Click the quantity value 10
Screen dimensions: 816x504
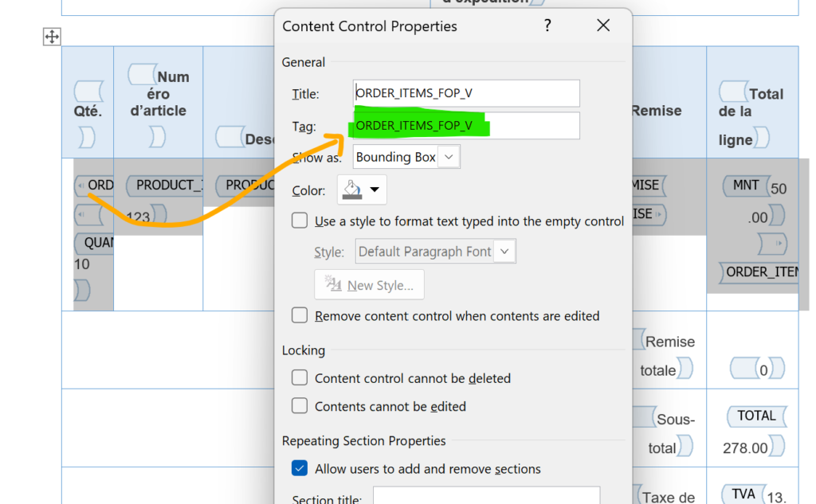82,264
